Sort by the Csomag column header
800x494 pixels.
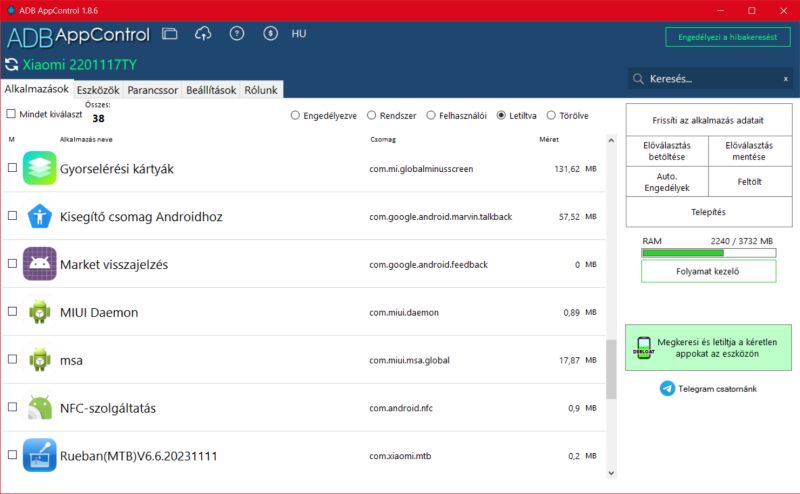tap(383, 139)
